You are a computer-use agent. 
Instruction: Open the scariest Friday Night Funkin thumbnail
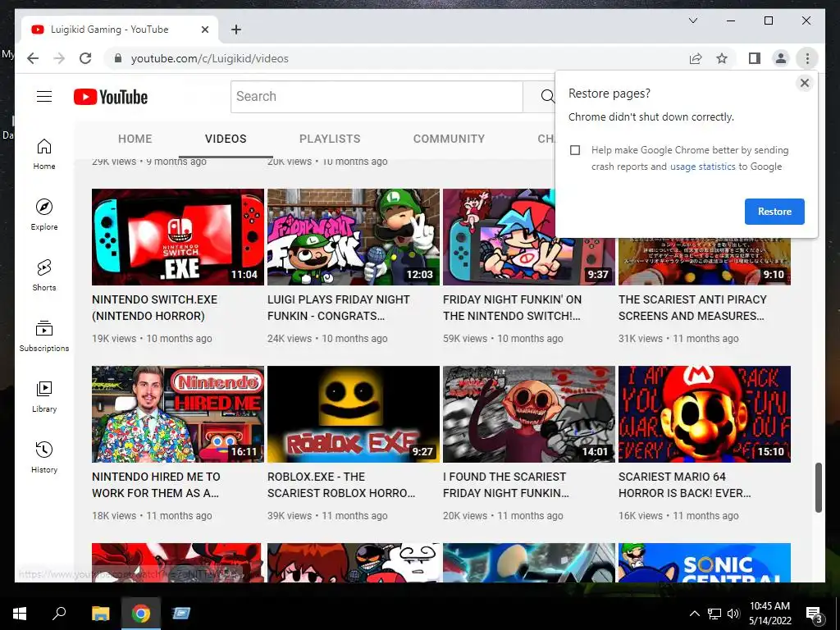tap(529, 414)
